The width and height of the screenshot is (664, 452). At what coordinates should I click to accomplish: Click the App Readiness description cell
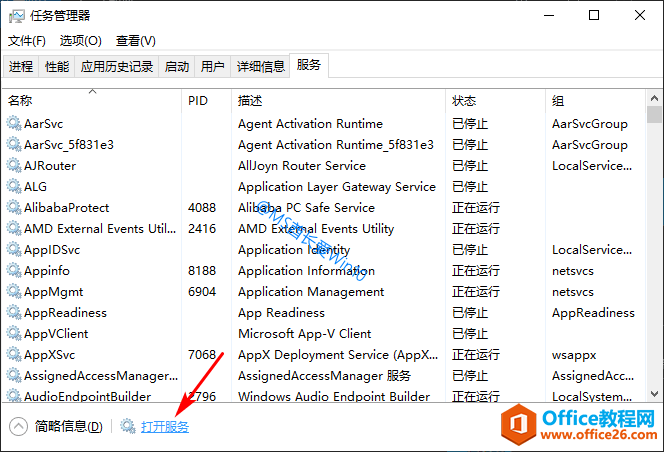click(281, 313)
